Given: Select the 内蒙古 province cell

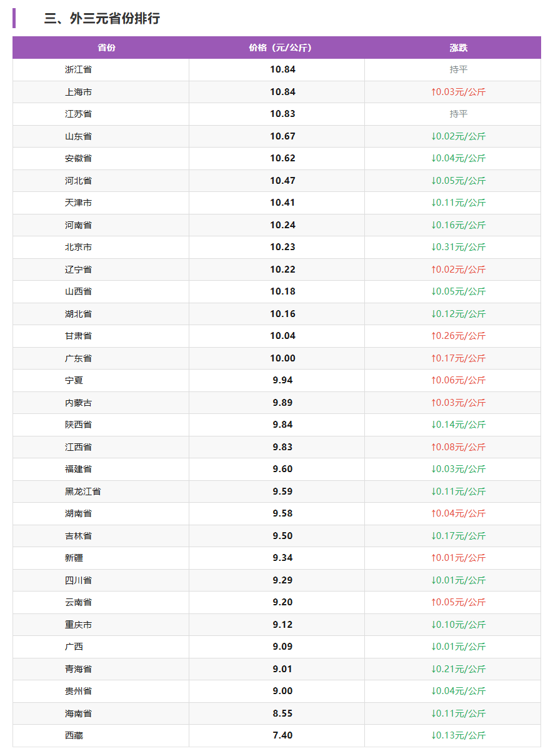Looking at the screenshot, I should 78,403.
